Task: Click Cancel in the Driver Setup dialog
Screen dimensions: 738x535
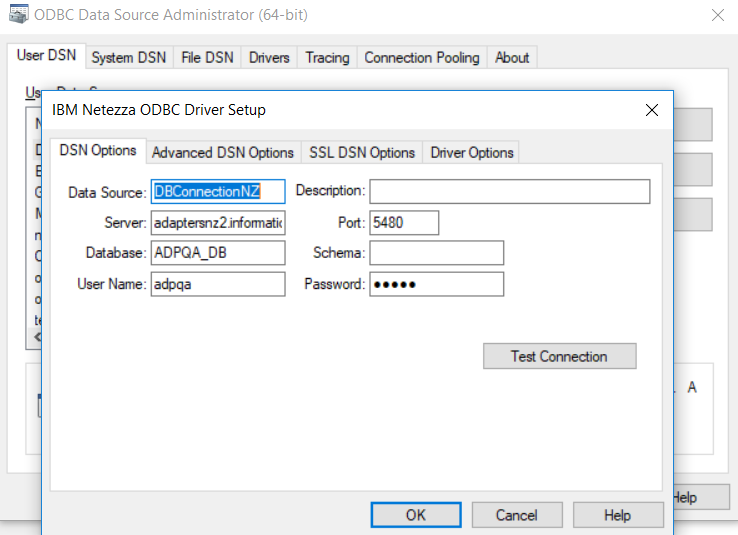Action: click(517, 515)
